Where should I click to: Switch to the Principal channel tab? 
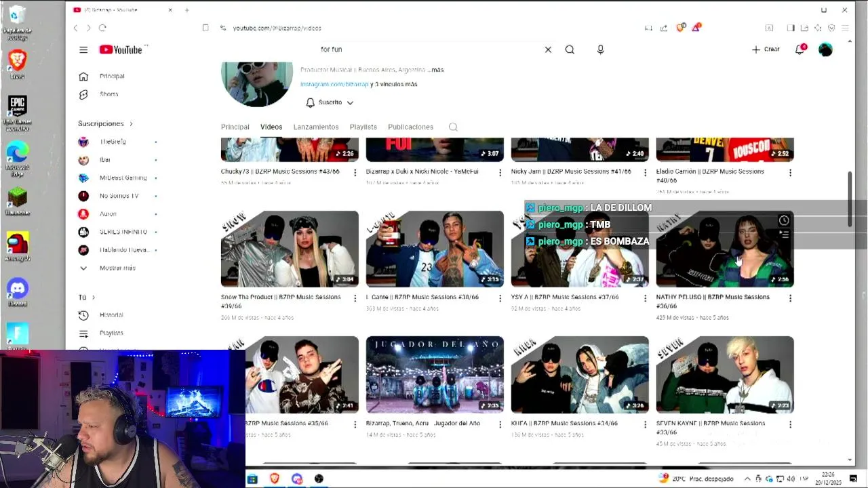tap(235, 127)
